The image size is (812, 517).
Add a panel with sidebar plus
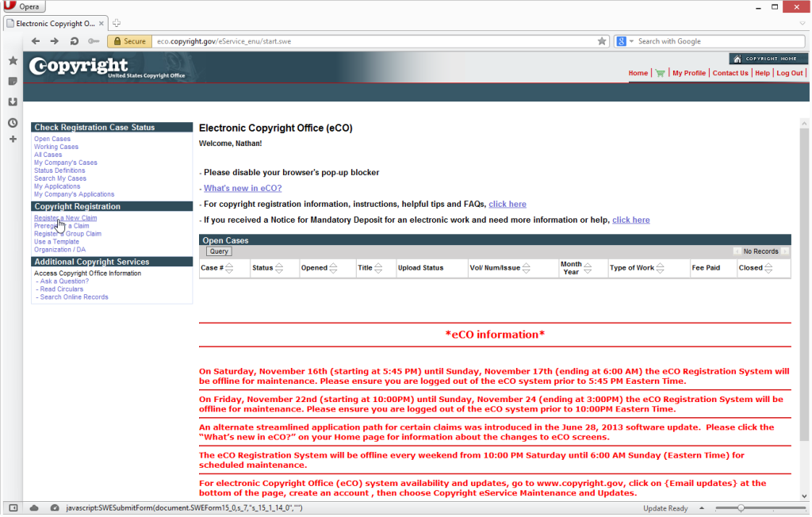(x=13, y=139)
